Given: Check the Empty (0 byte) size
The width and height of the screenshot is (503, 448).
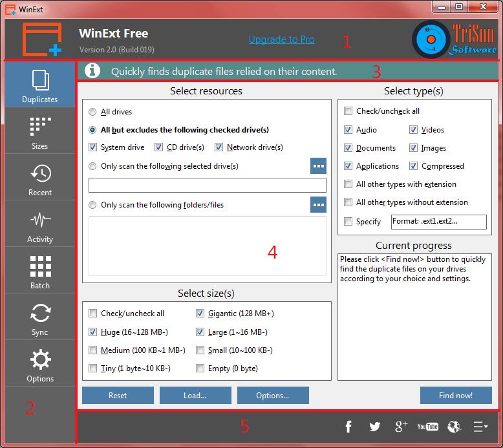Looking at the screenshot, I should pyautogui.click(x=200, y=368).
